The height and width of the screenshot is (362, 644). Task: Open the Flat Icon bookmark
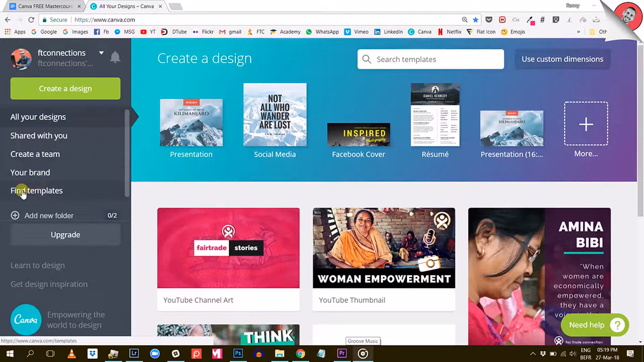(x=481, y=32)
